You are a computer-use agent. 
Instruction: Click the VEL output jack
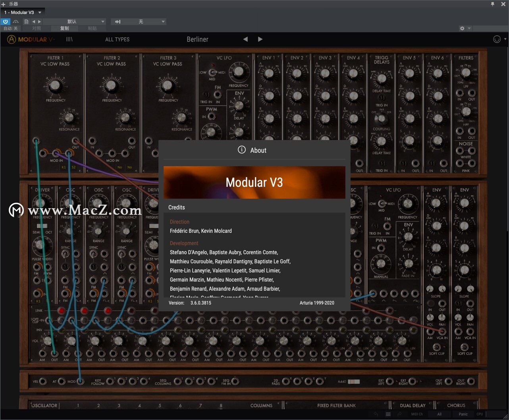(43, 382)
